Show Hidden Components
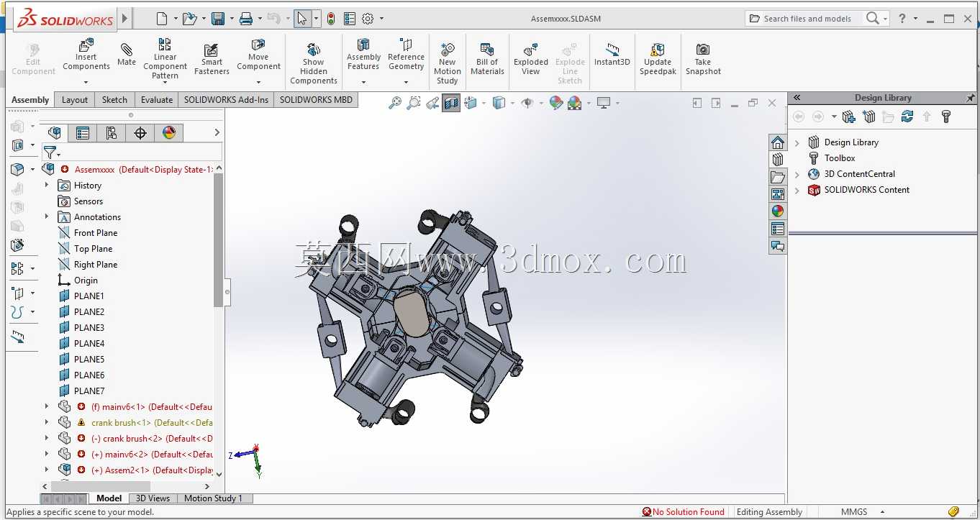Image resolution: width=980 pixels, height=520 pixels. [x=314, y=63]
